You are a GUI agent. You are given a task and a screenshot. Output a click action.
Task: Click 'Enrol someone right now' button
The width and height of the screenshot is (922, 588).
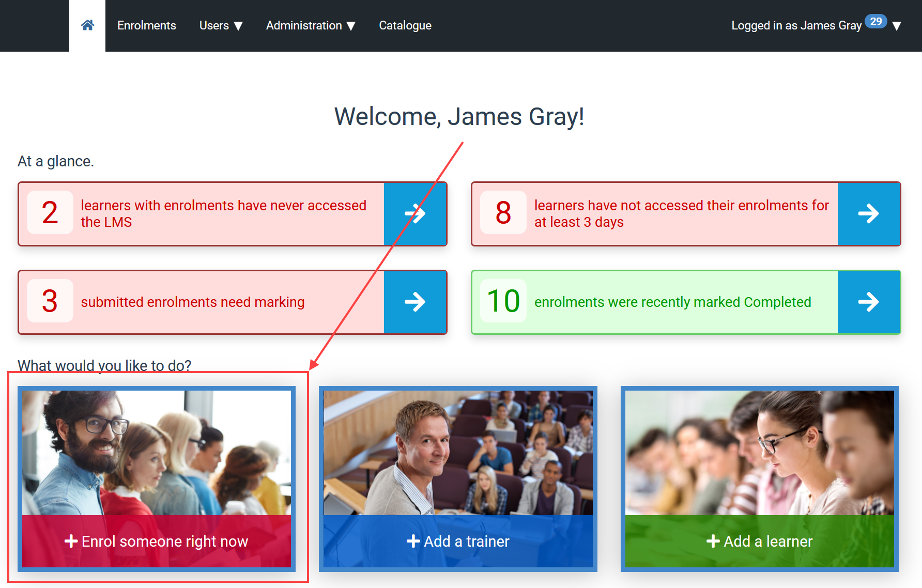157,541
